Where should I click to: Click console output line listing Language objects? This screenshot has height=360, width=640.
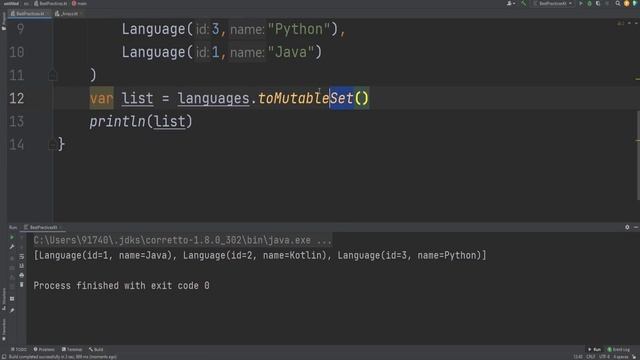click(260, 256)
